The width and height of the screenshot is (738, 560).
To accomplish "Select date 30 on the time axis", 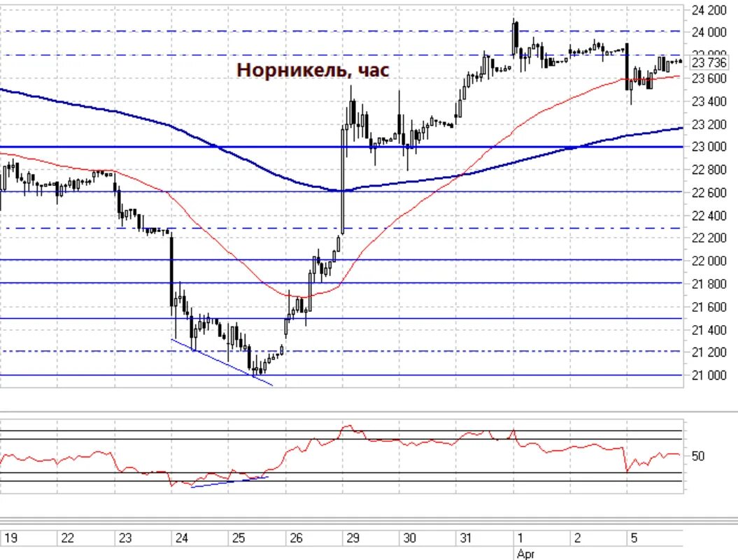I will pyautogui.click(x=409, y=538).
